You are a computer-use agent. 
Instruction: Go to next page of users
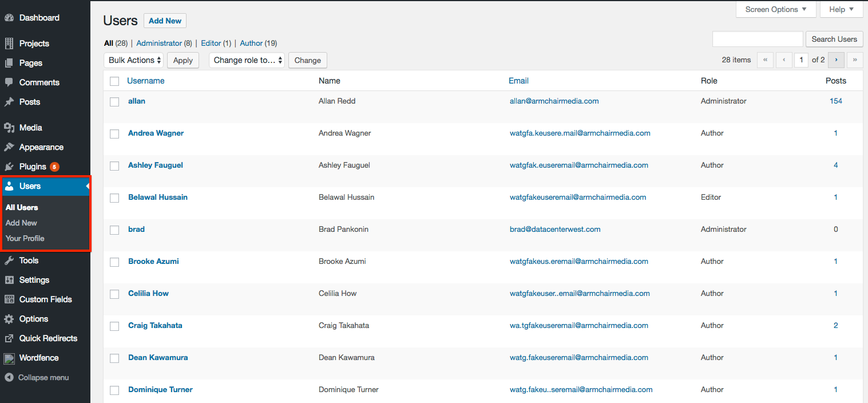(836, 60)
